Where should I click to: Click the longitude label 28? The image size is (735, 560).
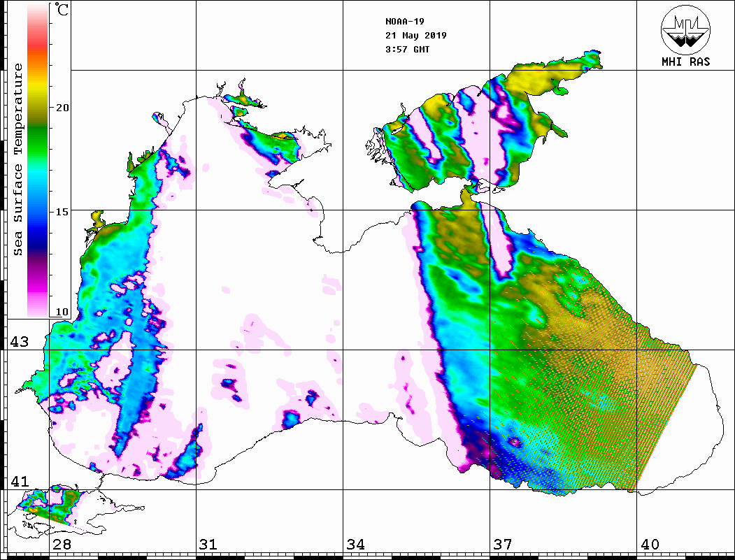pos(62,545)
